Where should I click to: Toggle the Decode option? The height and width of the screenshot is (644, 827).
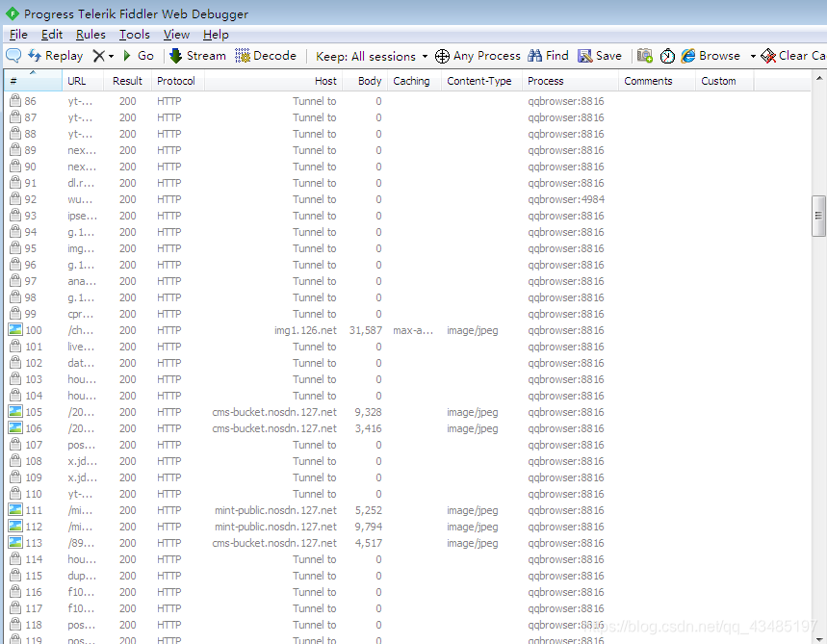(x=266, y=56)
